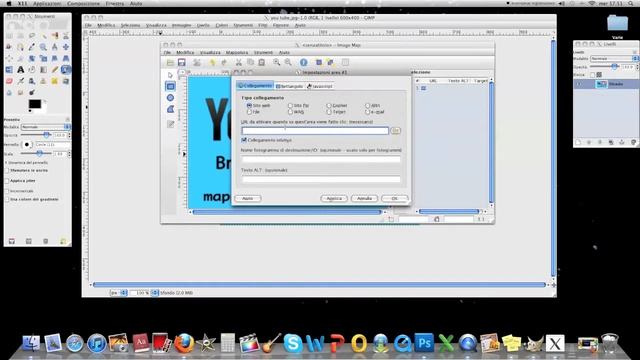Open the Modalità dropdown in Livelli panel
640x360 pixels.
(x=614, y=59)
